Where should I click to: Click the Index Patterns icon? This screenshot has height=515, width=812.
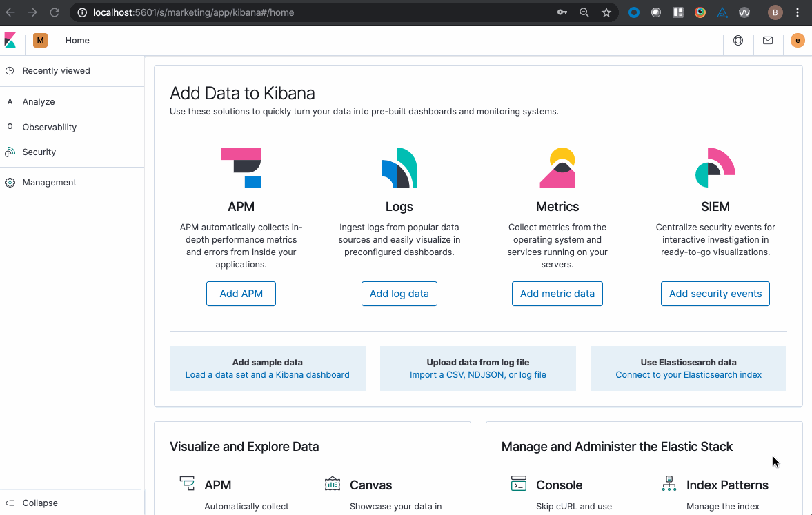[669, 483]
